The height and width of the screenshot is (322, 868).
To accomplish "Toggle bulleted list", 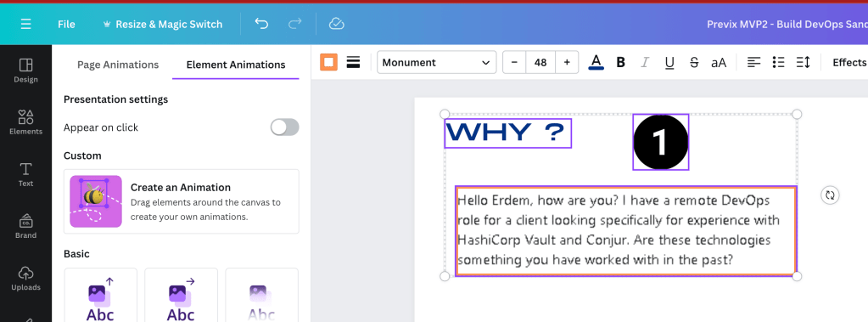I will pos(778,62).
